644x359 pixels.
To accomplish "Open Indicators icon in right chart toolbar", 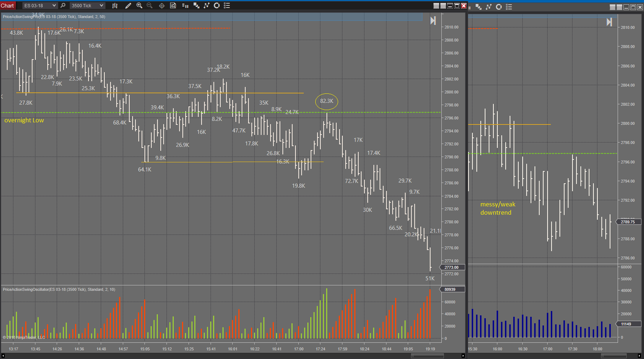I will (479, 7).
